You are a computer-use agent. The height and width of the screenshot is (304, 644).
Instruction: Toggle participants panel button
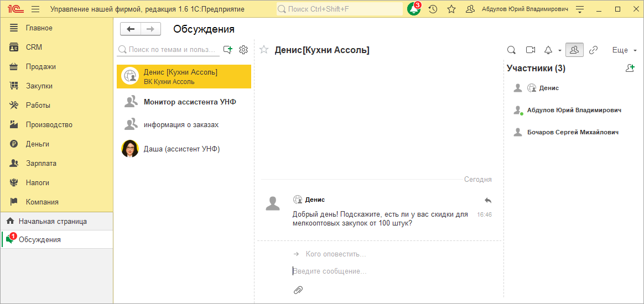tap(574, 50)
